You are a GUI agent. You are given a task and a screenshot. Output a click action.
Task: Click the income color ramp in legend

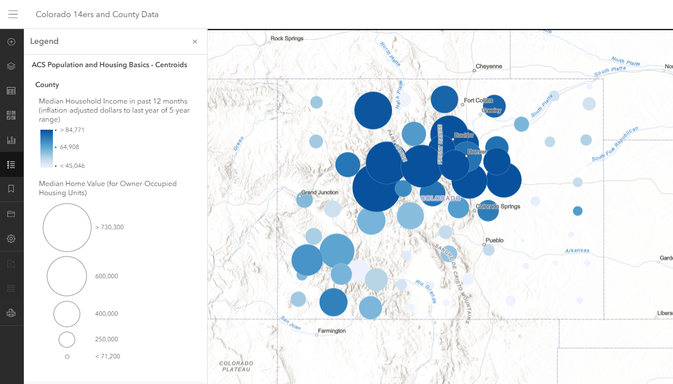(x=46, y=148)
